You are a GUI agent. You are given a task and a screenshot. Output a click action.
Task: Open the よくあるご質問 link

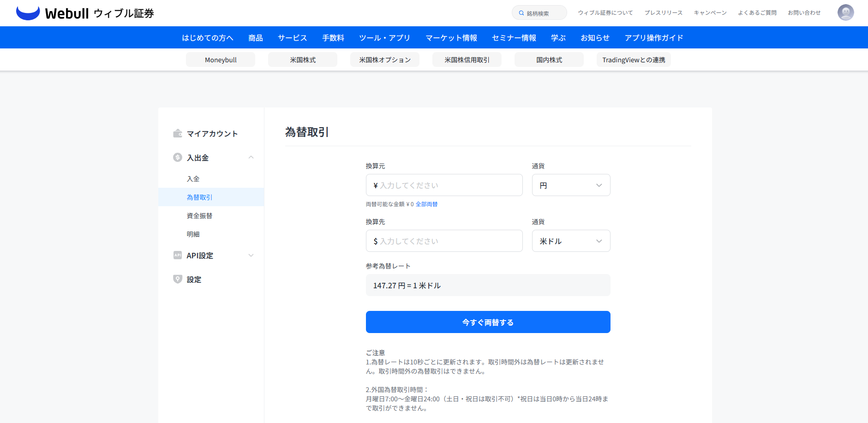(757, 13)
